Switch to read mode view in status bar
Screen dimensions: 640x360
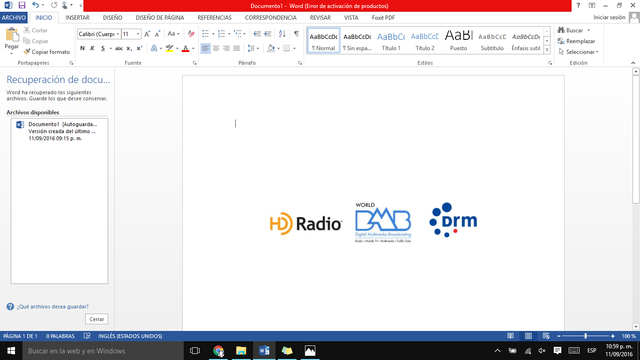coord(510,336)
